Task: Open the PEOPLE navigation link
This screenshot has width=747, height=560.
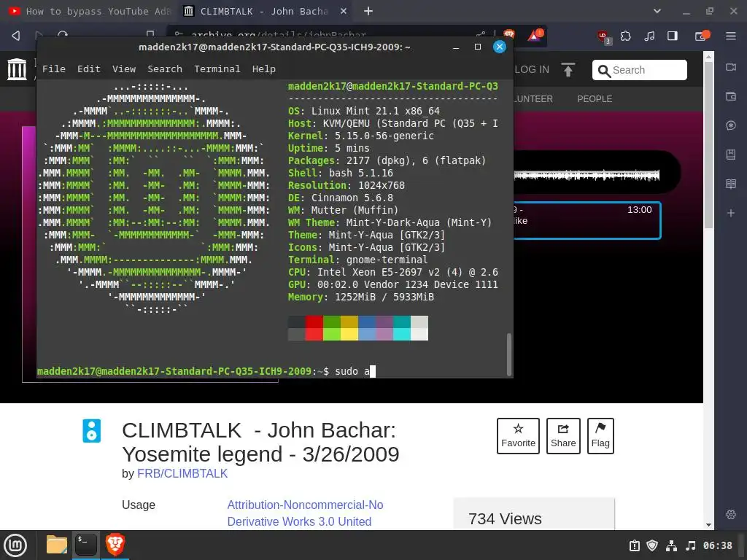Action: coord(595,99)
